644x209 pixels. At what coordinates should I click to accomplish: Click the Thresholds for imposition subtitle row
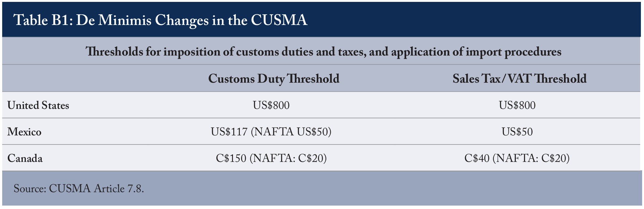322,51
